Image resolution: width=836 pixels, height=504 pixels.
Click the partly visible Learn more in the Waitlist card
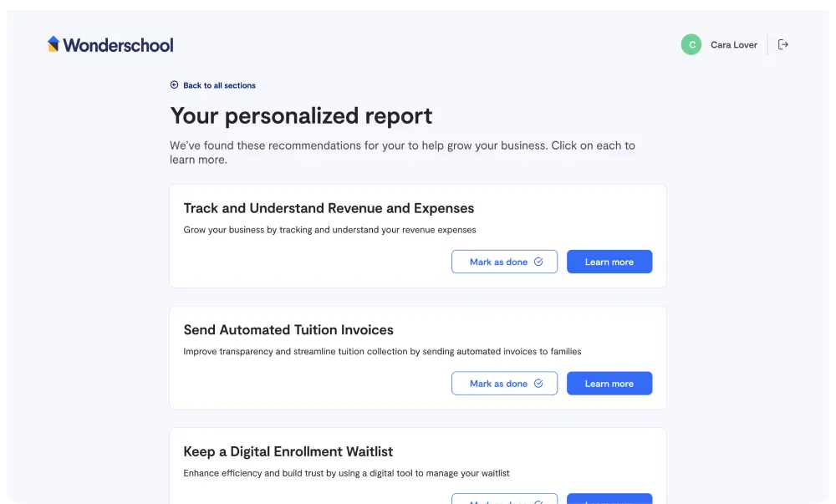click(609, 500)
